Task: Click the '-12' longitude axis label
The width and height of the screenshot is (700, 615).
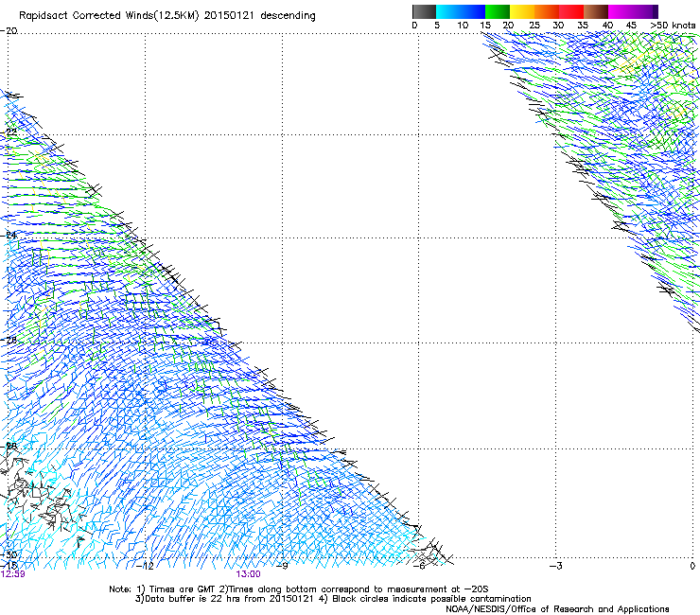Action: 145,566
